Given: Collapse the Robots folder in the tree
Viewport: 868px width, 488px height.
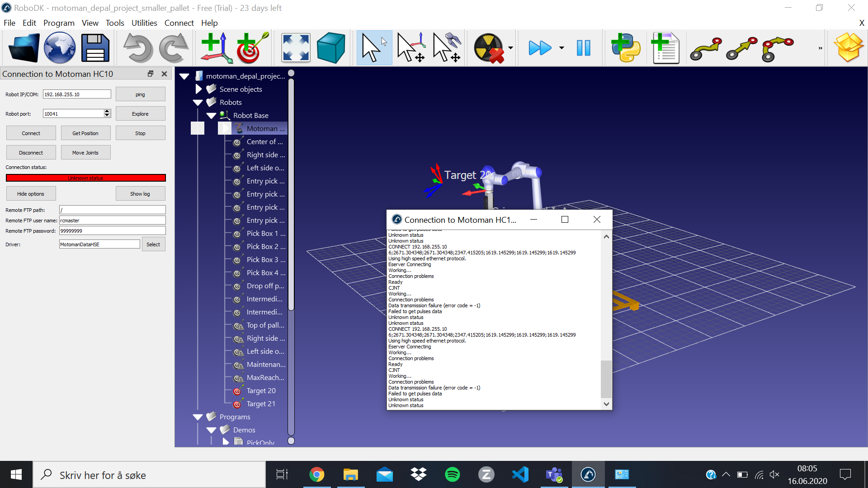Looking at the screenshot, I should pos(198,103).
